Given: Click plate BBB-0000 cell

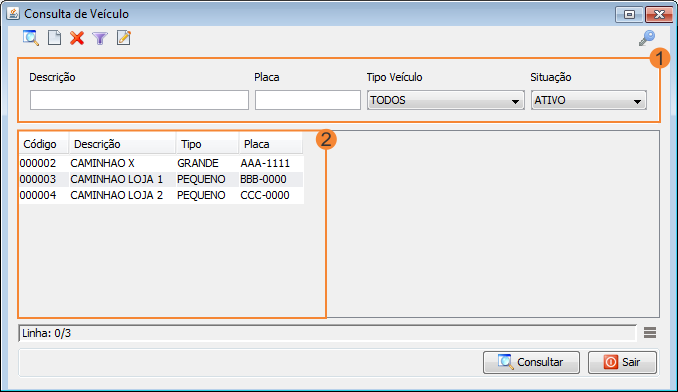Looking at the screenshot, I should pos(271,179).
